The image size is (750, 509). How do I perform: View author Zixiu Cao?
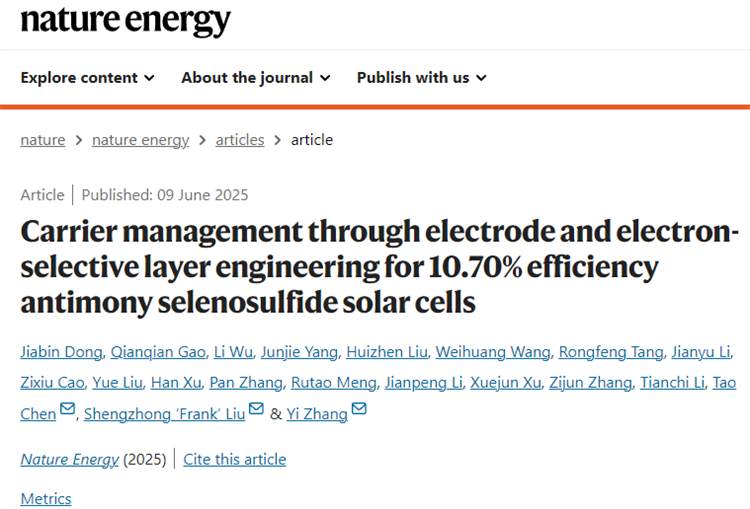tap(52, 383)
